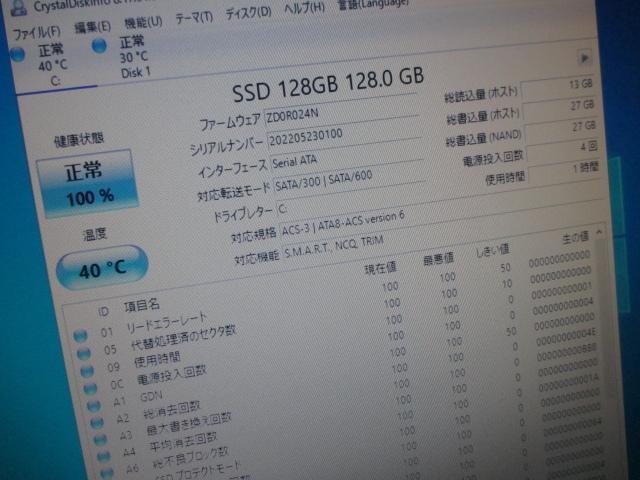Screen dimensions: 640x480
Task: Click the next disk arrow button
Action: pos(584,58)
